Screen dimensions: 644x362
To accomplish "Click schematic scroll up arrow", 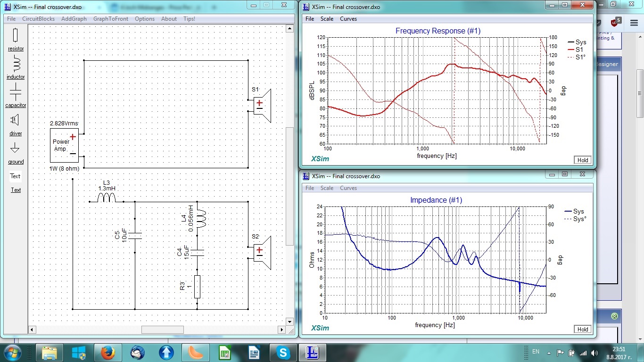I will tap(290, 28).
